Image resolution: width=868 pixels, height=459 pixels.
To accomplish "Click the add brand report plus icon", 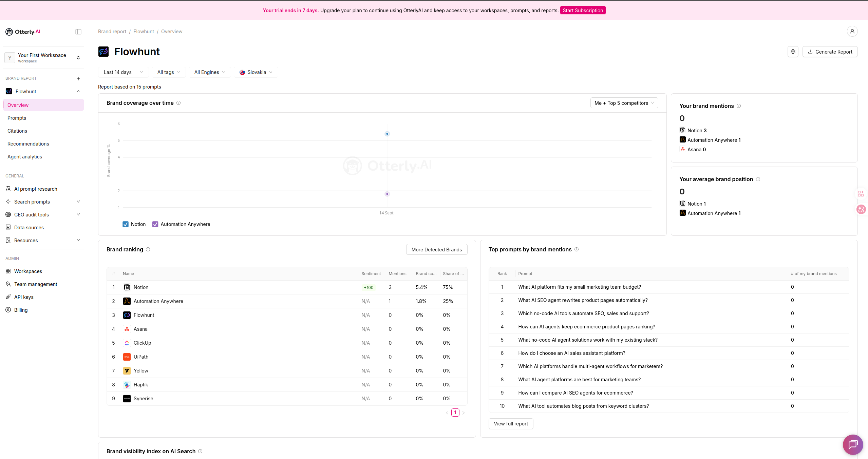I will pos(78,79).
